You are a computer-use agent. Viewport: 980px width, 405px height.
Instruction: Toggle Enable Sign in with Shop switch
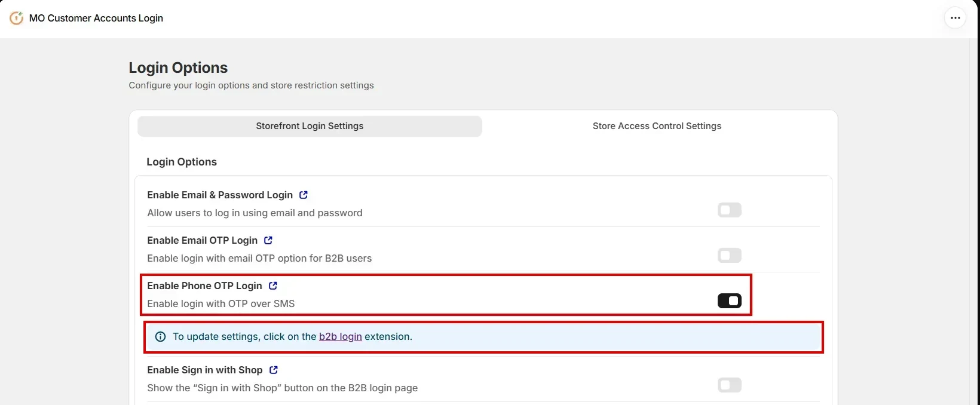tap(729, 385)
